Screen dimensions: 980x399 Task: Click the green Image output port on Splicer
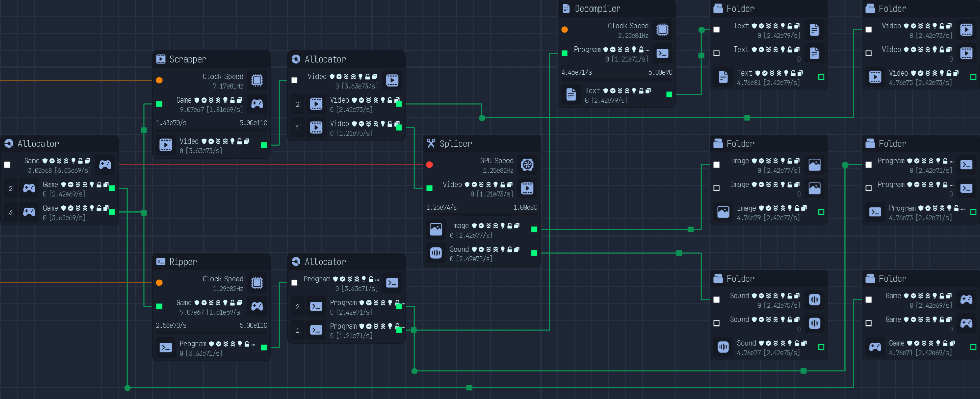pyautogui.click(x=534, y=229)
